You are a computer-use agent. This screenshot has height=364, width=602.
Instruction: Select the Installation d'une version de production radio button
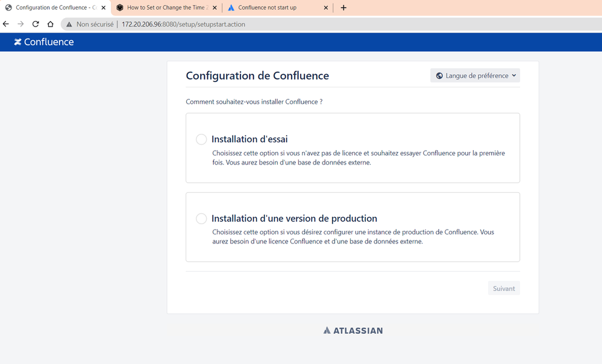201,219
